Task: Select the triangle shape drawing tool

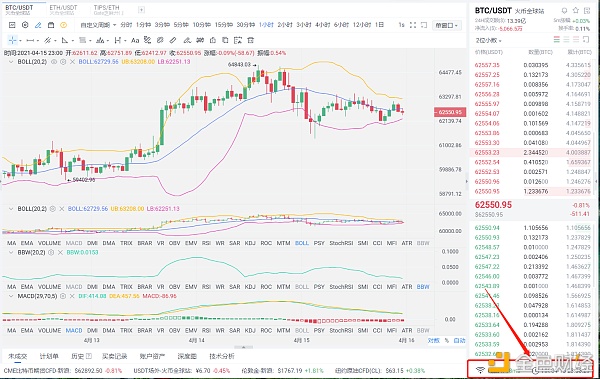Action: (65, 40)
